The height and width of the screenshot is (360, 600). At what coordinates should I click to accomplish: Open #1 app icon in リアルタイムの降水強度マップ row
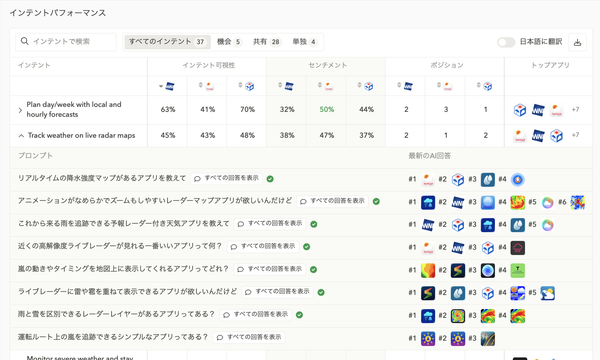click(x=428, y=179)
